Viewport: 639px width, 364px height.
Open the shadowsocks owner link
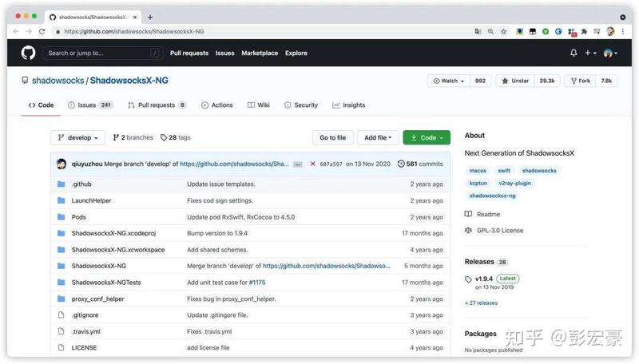58,81
